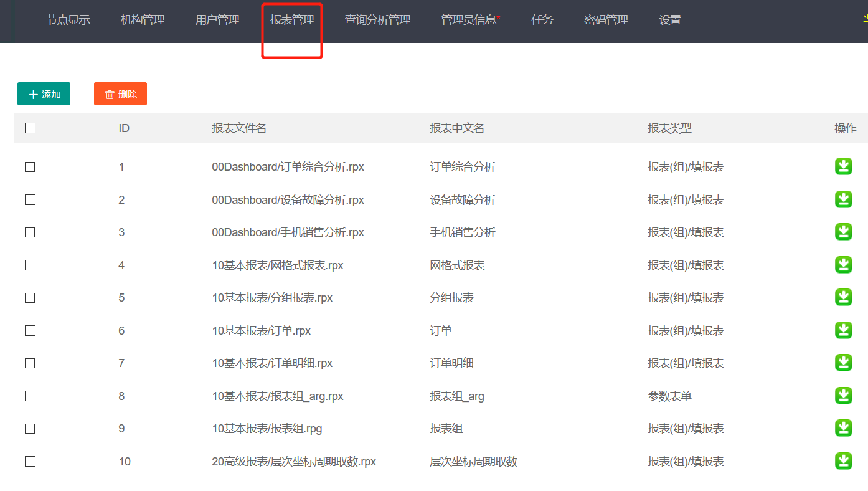Click the 报表文件名 column header

[x=239, y=128]
